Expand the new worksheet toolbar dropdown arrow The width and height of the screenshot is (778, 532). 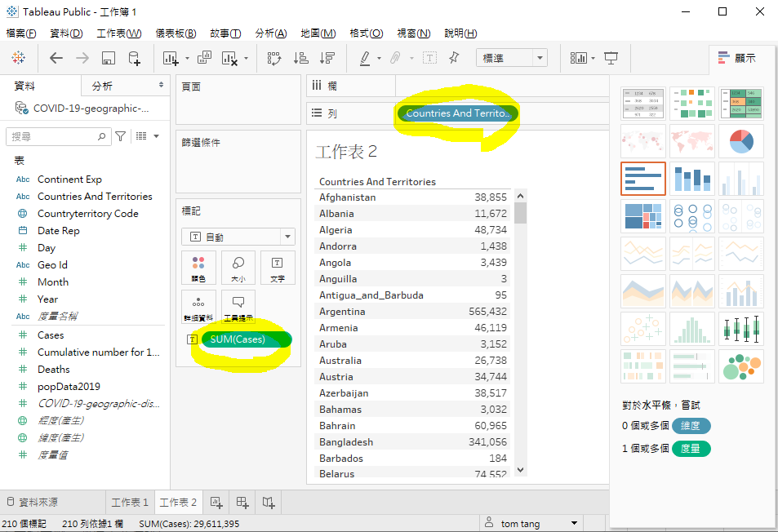pyautogui.click(x=187, y=59)
